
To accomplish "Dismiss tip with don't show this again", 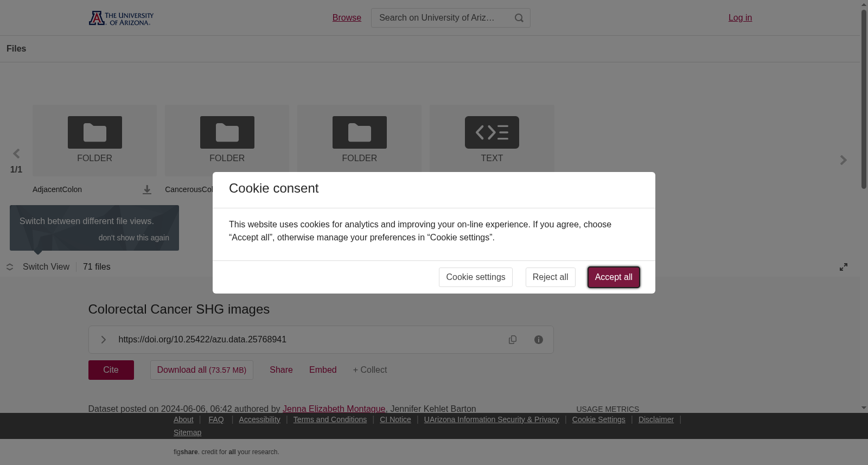I will [x=134, y=238].
